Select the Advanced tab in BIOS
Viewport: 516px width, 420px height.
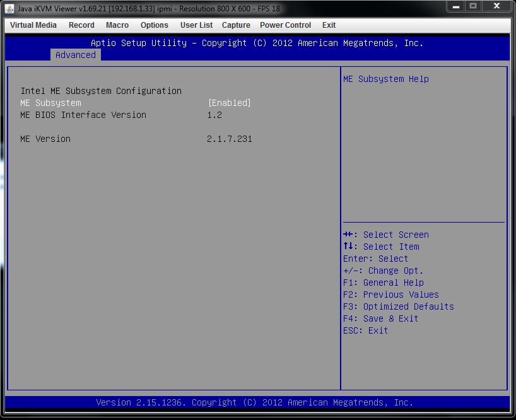pos(76,55)
